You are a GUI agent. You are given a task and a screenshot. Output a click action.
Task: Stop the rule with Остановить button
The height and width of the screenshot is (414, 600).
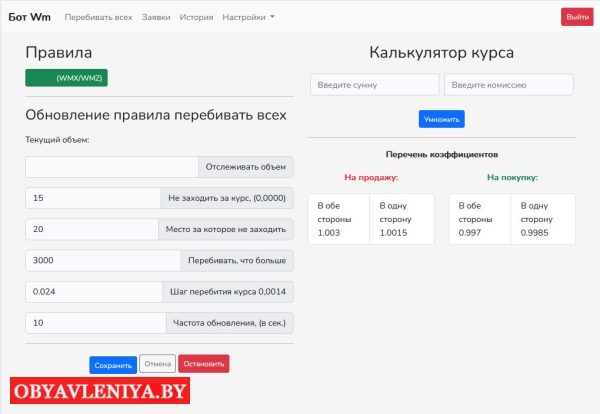click(204, 363)
